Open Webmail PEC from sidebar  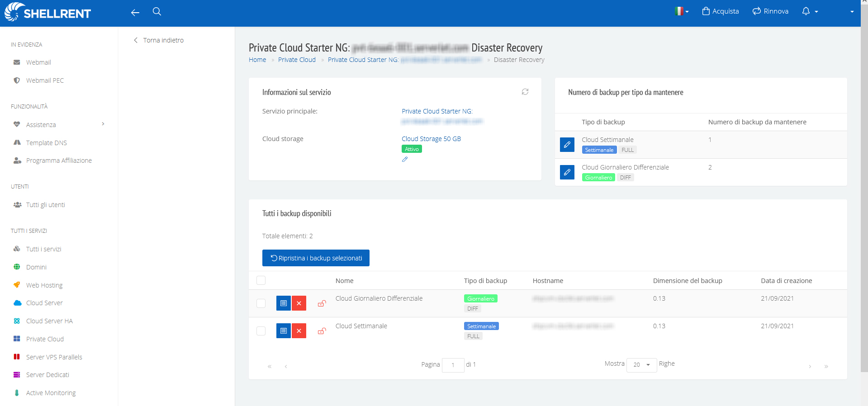pyautogui.click(x=45, y=80)
